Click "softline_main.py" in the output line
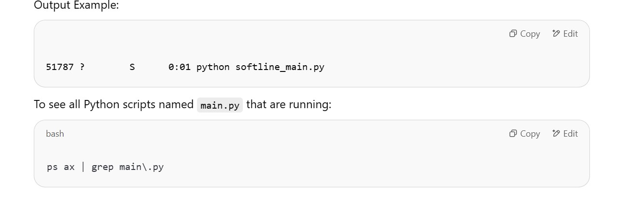 coord(280,67)
